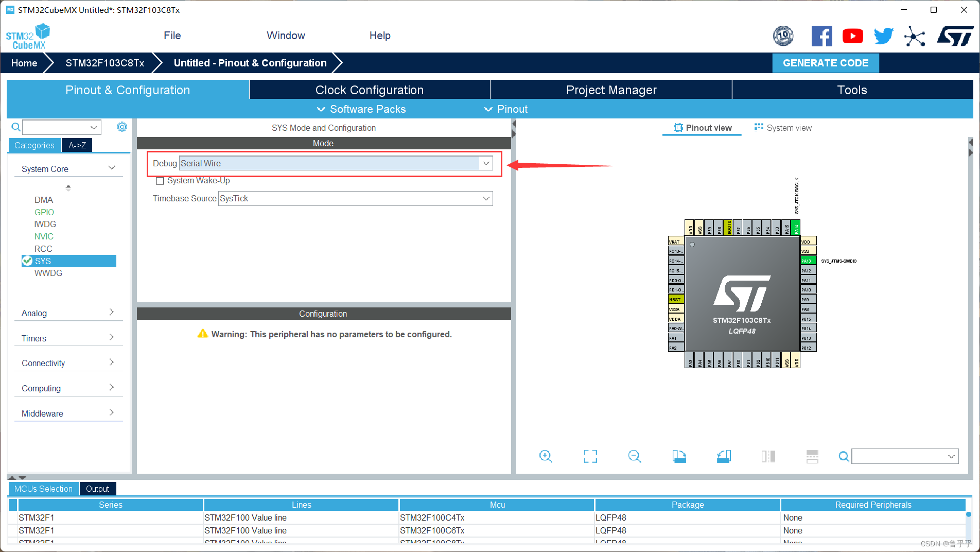Click the 10-year anniversary badge icon
Viewport: 980px width, 552px height.
pos(783,36)
